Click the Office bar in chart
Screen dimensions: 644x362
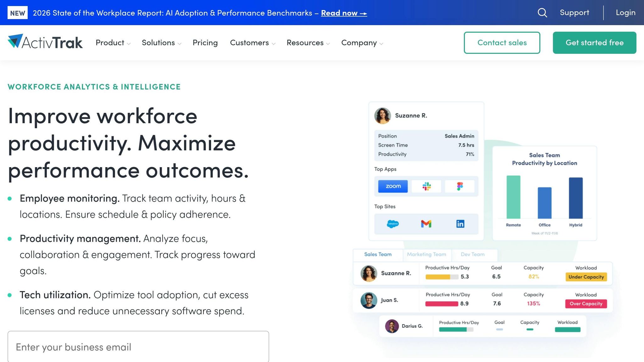pos(544,203)
